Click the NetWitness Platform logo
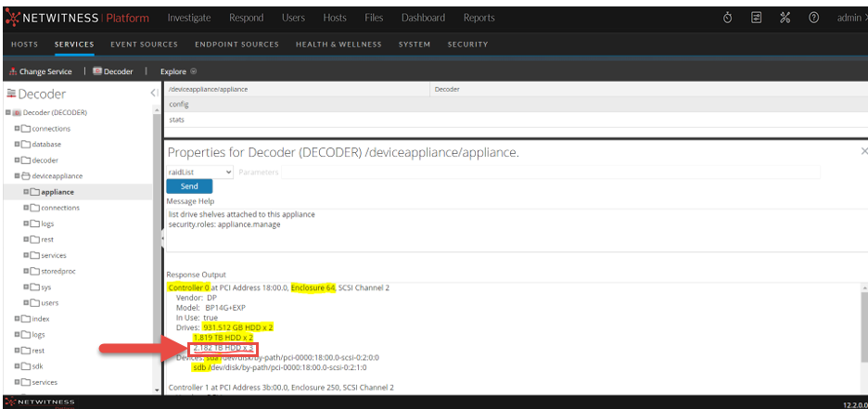Image resolution: width=868 pixels, height=409 pixels. coord(77,18)
